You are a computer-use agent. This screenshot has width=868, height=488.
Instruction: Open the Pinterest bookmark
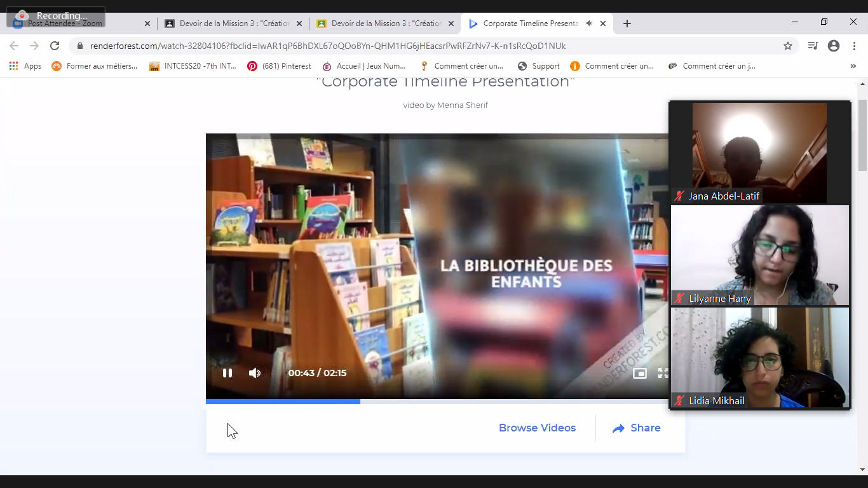point(280,66)
